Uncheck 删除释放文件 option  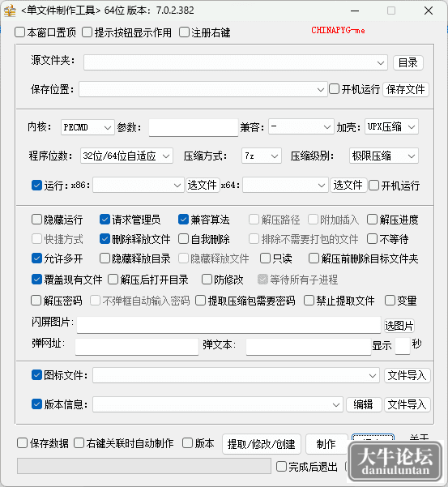(x=105, y=239)
